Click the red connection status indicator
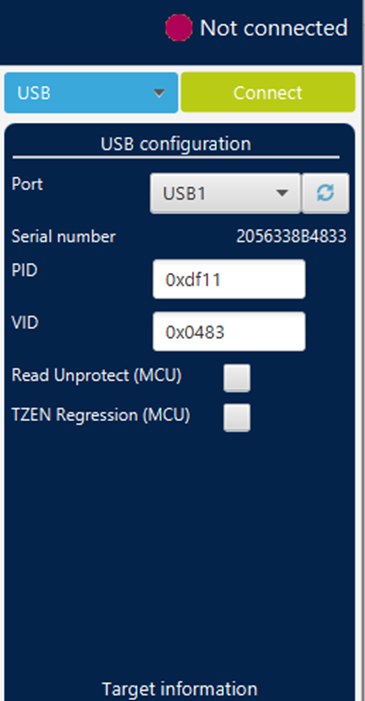365x701 pixels. [x=178, y=28]
